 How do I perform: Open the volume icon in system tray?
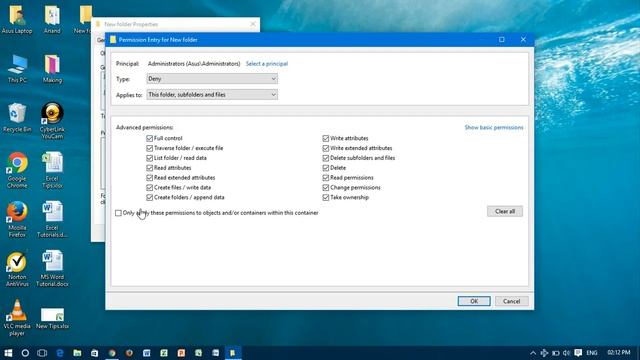coord(567,353)
